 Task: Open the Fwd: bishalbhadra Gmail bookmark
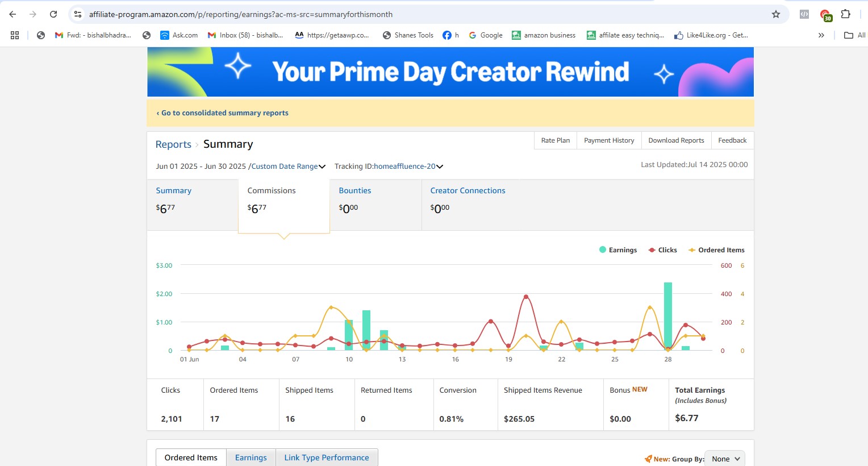click(93, 35)
